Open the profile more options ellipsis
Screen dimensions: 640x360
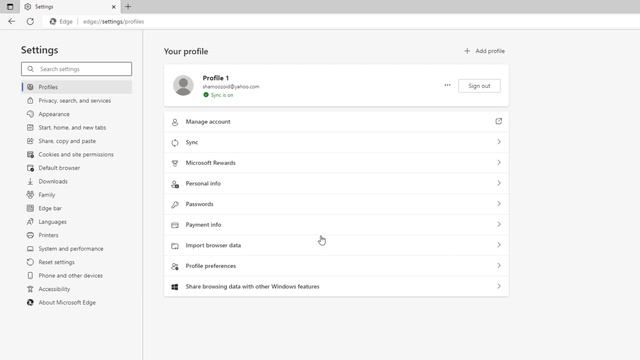pos(447,85)
